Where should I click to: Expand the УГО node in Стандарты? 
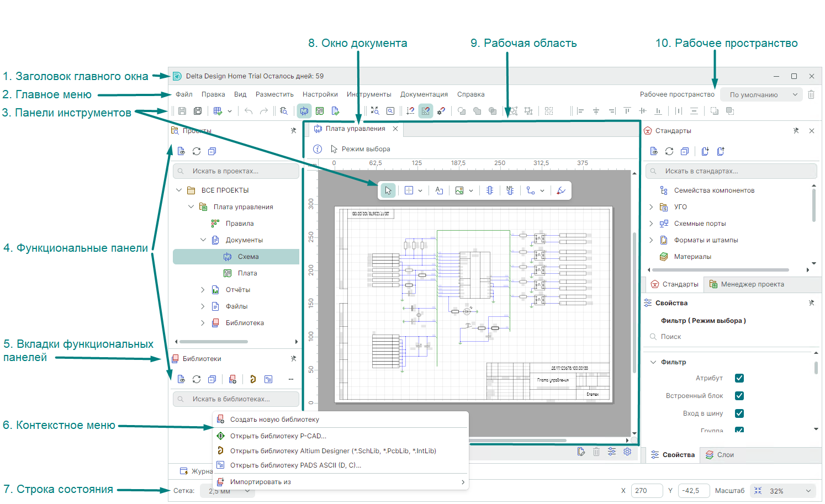[x=651, y=207]
